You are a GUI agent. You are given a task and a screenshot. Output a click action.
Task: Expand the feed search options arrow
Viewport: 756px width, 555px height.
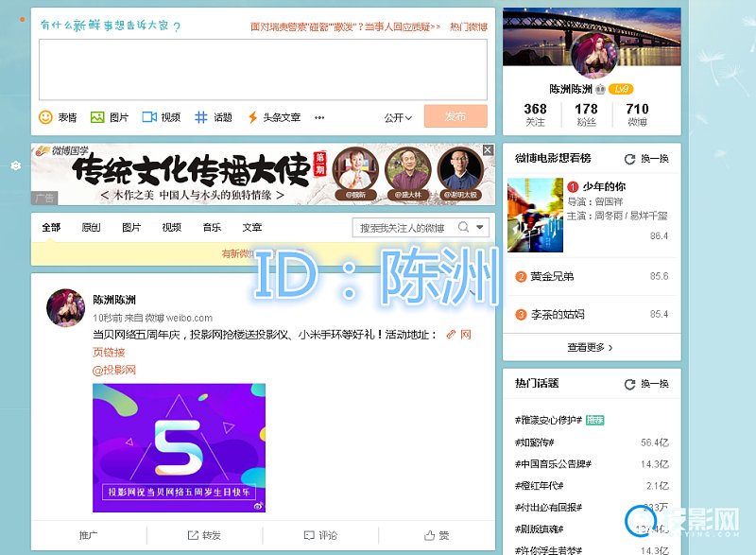point(480,227)
